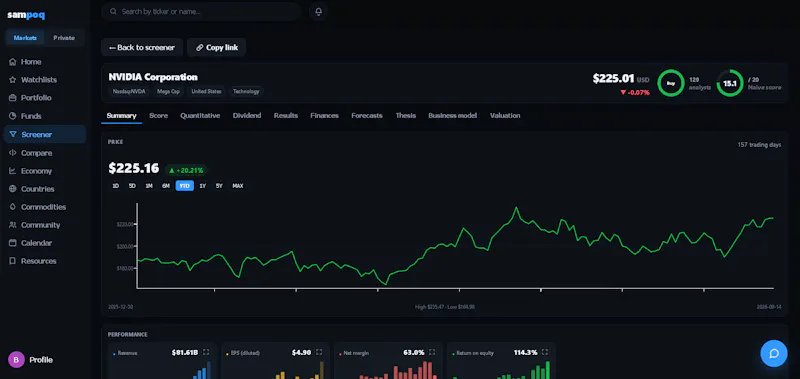The image size is (800, 379).
Task: Select the 1Y price range
Action: 203,186
